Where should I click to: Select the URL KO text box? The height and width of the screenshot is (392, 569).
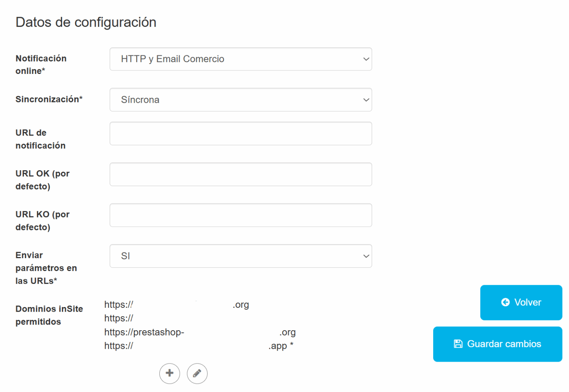pyautogui.click(x=240, y=215)
